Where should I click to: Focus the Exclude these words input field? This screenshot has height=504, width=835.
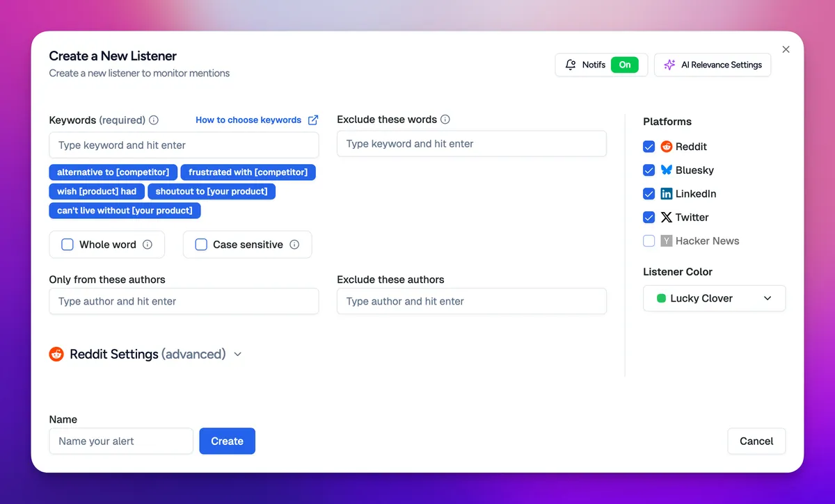click(x=472, y=144)
